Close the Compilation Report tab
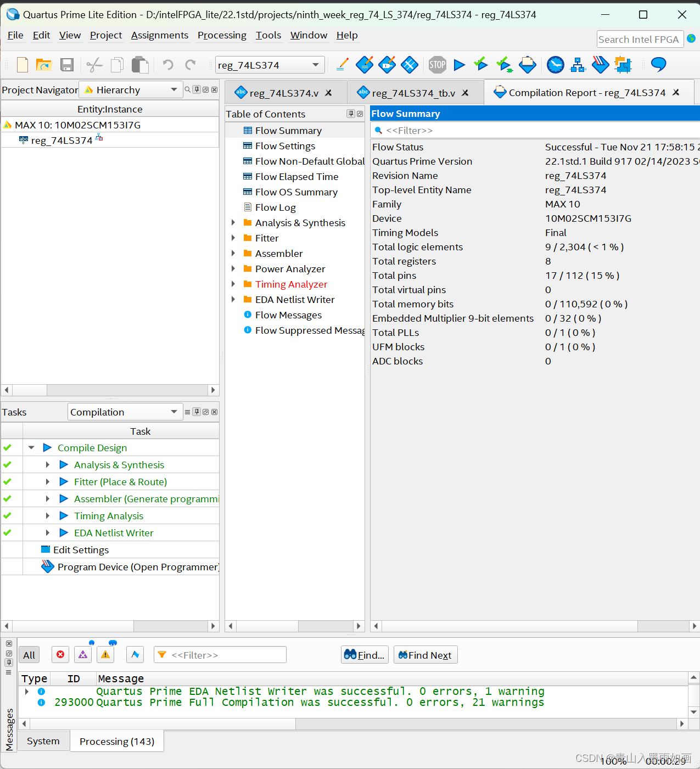 676,92
